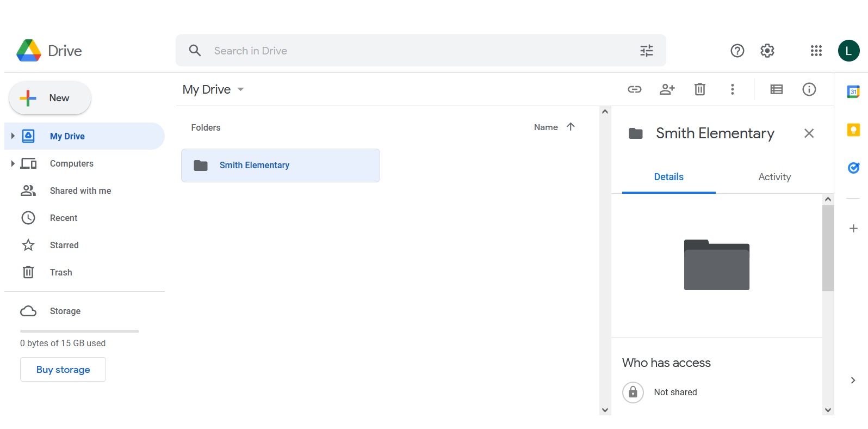Open Computers in the sidebar
This screenshot has width=868, height=429.
click(x=84, y=163)
